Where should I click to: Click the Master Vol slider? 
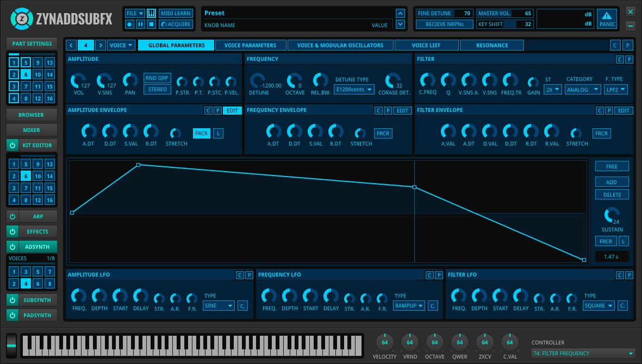tap(505, 13)
